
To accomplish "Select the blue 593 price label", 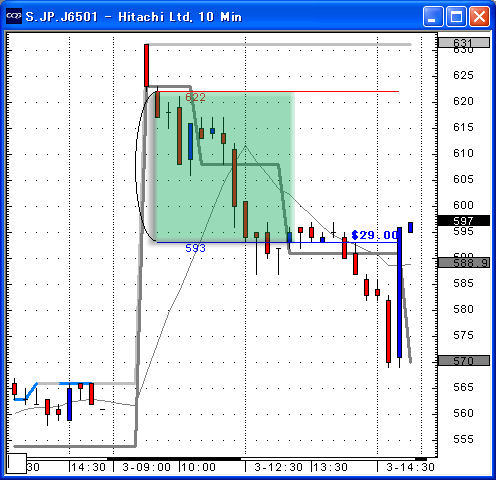I will (195, 248).
